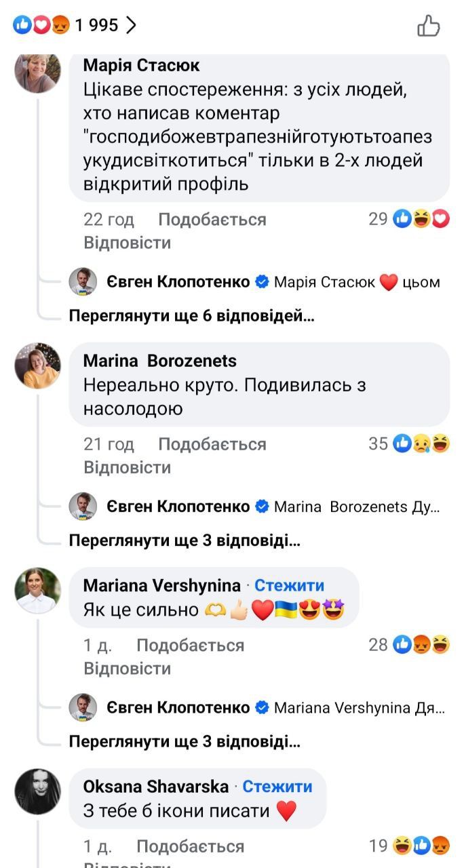Like Marina Borozenets' comment via Подобається
Image resolution: width=464 pixels, height=868 pixels.
tap(212, 445)
